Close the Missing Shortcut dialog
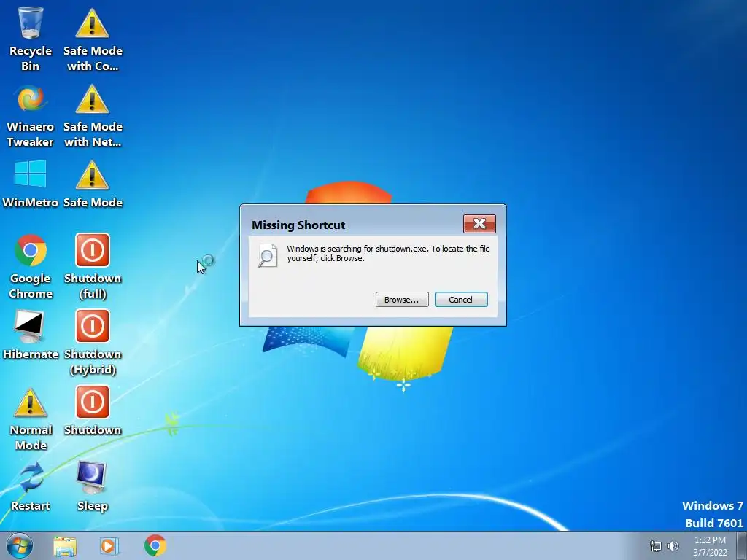Screen dimensions: 747x560 [x=479, y=224]
